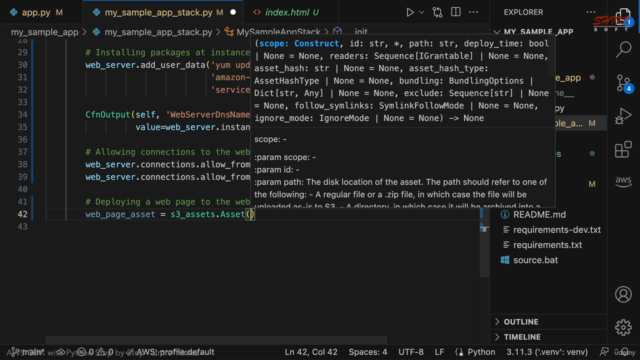Click the Run Python File play icon

(x=410, y=12)
